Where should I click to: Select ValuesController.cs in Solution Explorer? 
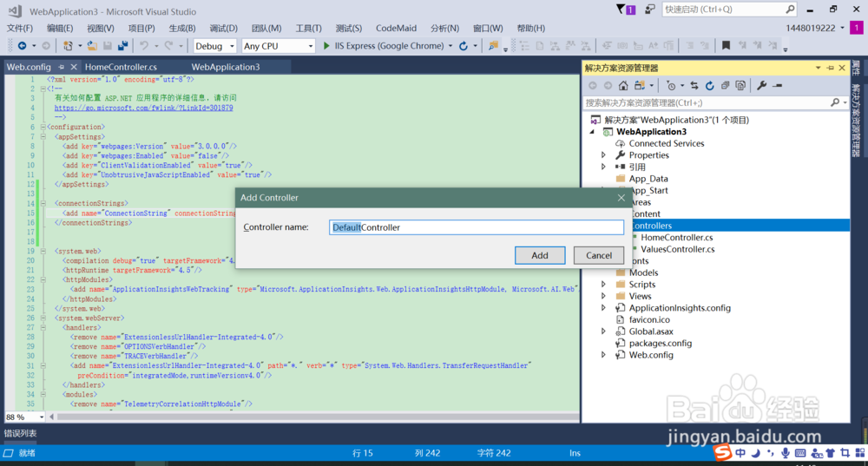click(x=678, y=249)
